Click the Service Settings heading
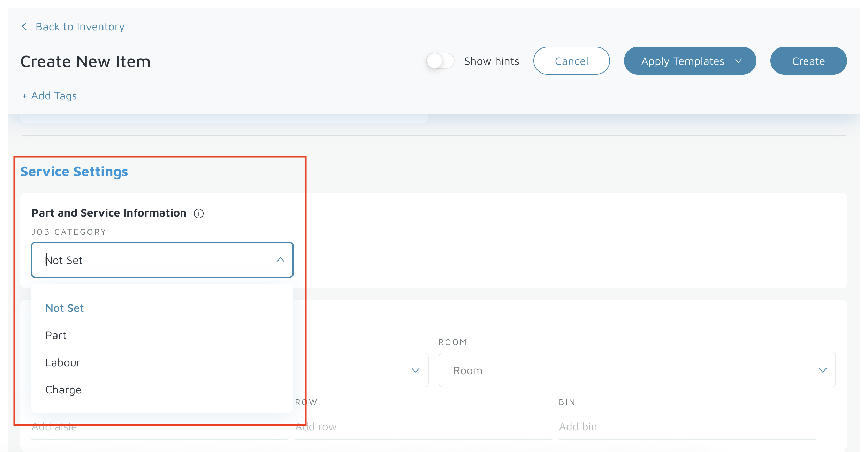868x452 pixels. coord(74,172)
